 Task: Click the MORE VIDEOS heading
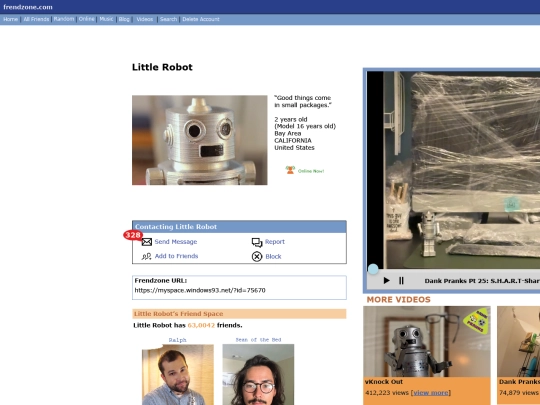(398, 300)
